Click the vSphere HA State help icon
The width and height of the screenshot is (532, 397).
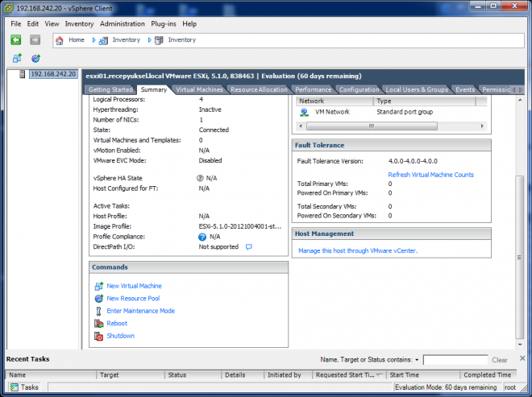coord(200,177)
